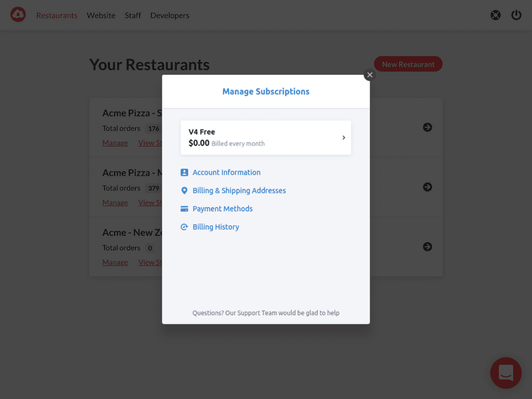Go to the Website menu item
Image resolution: width=532 pixels, height=399 pixels.
(x=101, y=15)
